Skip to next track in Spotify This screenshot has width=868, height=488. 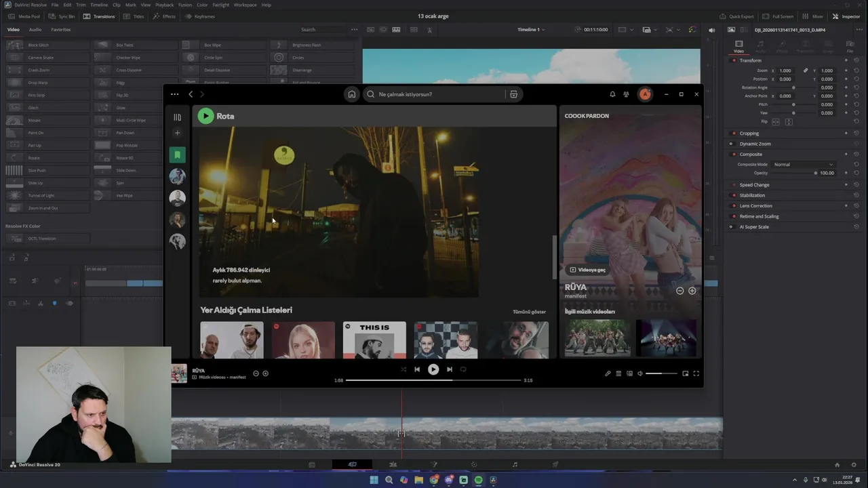[x=449, y=369]
